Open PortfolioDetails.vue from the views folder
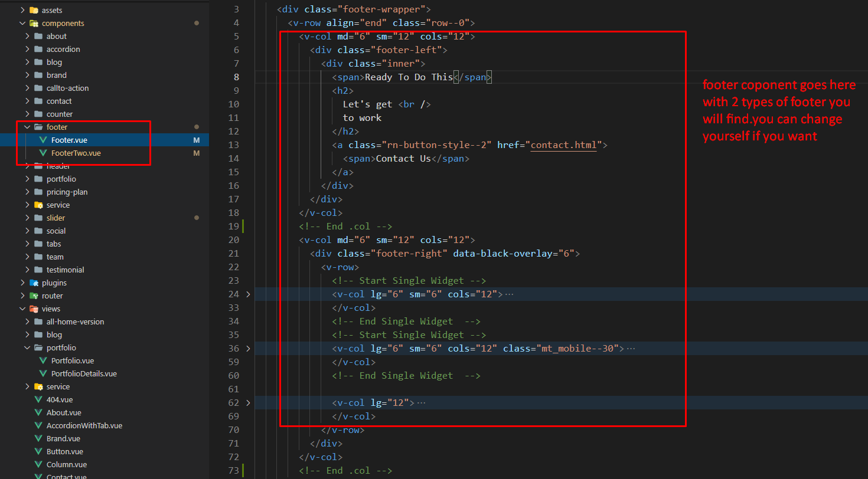 pyautogui.click(x=84, y=373)
